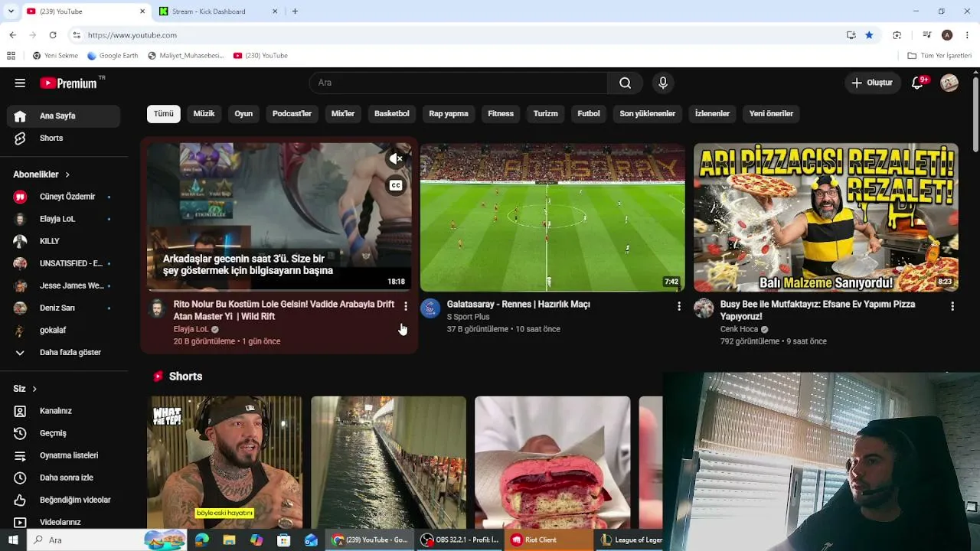
Task: Open Cenk Hoca channel avatar
Action: 704,308
